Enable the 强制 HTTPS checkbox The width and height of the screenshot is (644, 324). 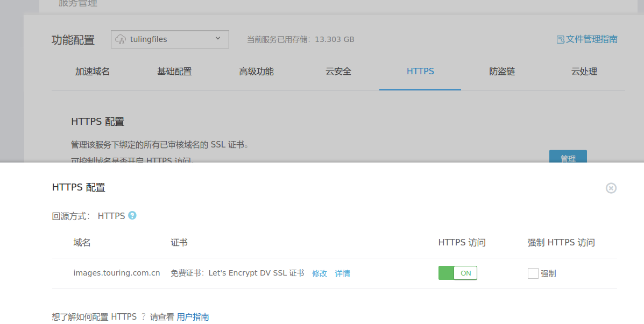[533, 273]
